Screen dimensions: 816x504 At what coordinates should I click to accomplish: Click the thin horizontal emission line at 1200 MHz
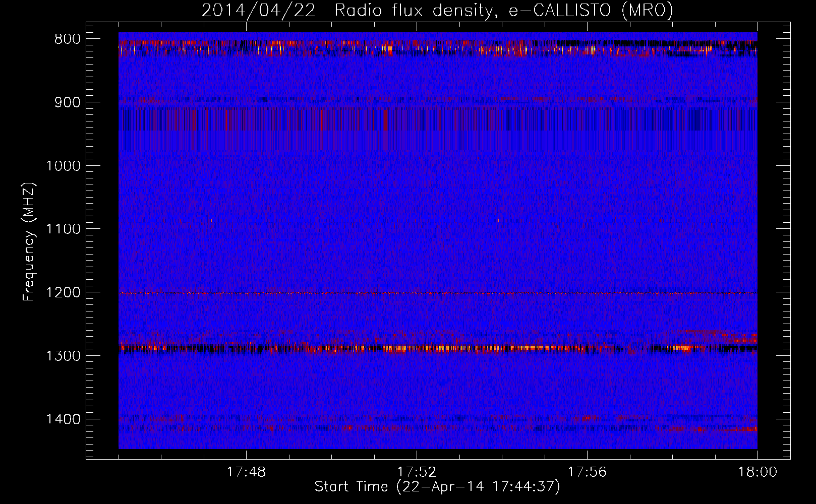[438, 293]
